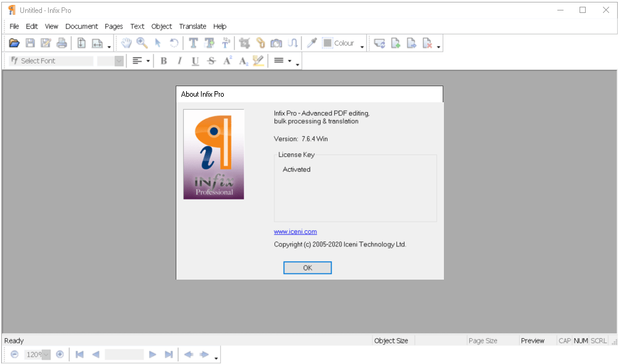Viewport: 619px width, 364px height.
Task: Click the Open file folder icon
Action: coord(14,43)
